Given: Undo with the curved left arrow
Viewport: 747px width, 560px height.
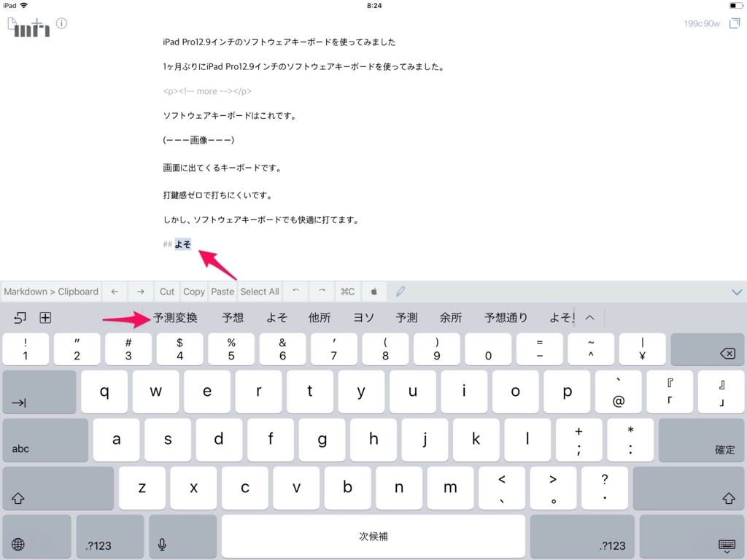Looking at the screenshot, I should pos(296,292).
